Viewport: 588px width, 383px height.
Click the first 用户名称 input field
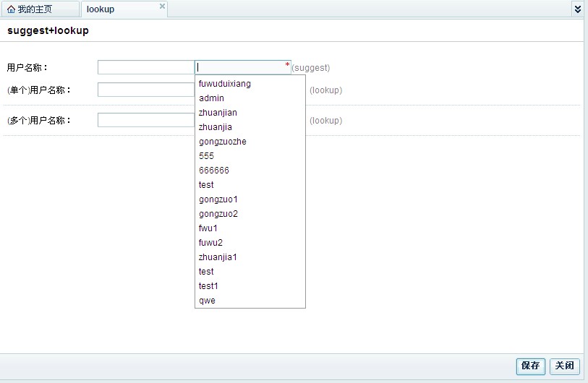tap(146, 67)
